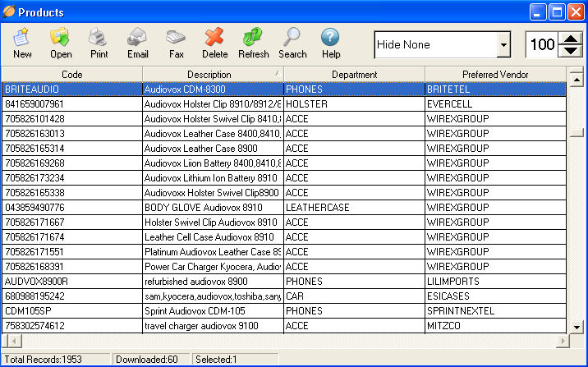The height and width of the screenshot is (367, 588).
Task: Sort by the Department column header
Action: point(355,74)
